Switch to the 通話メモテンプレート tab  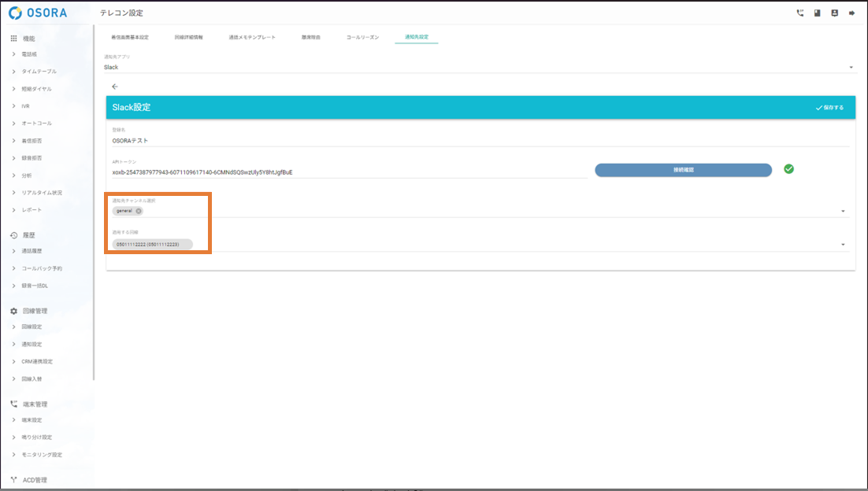coord(252,38)
